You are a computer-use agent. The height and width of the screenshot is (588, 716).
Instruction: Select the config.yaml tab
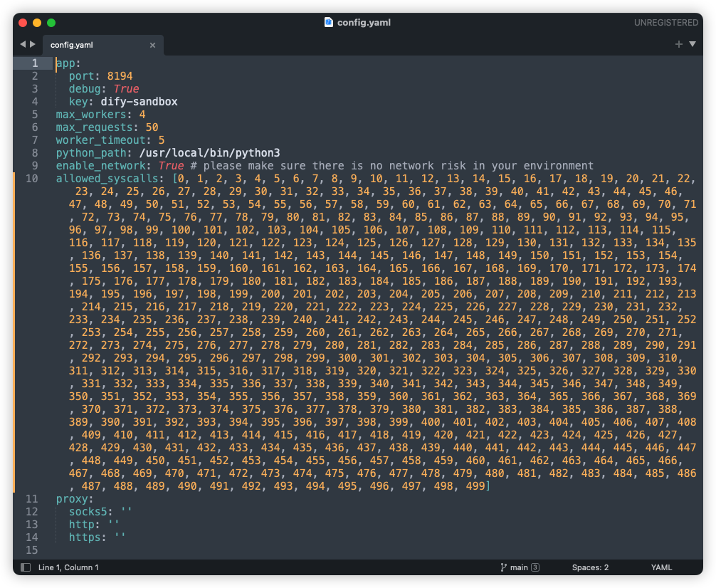[x=102, y=45]
